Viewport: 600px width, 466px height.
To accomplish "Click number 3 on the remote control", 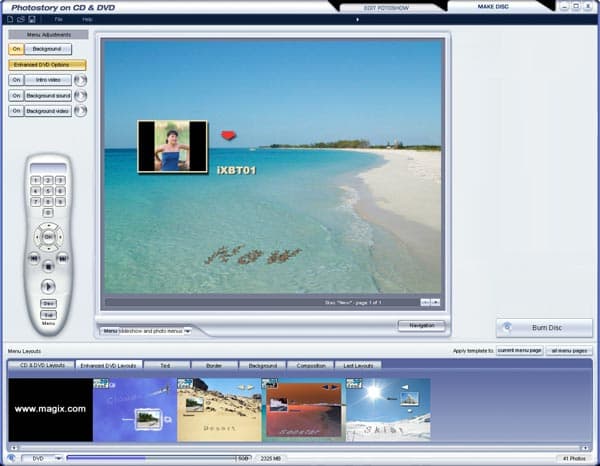I will tap(60, 180).
